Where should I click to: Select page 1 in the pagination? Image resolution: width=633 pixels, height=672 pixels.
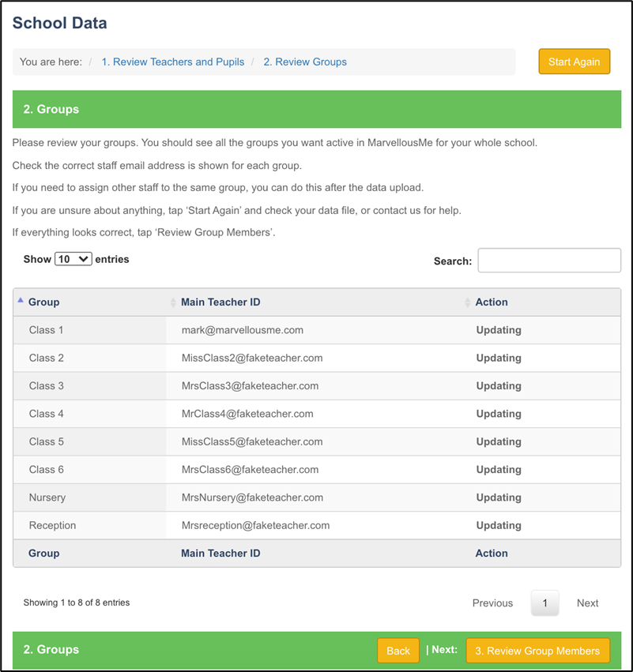(544, 603)
